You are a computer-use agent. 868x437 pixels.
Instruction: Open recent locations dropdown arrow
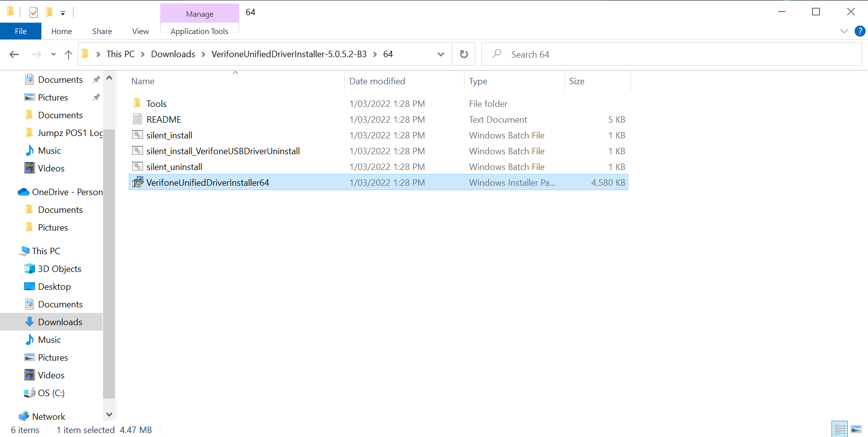(x=53, y=54)
